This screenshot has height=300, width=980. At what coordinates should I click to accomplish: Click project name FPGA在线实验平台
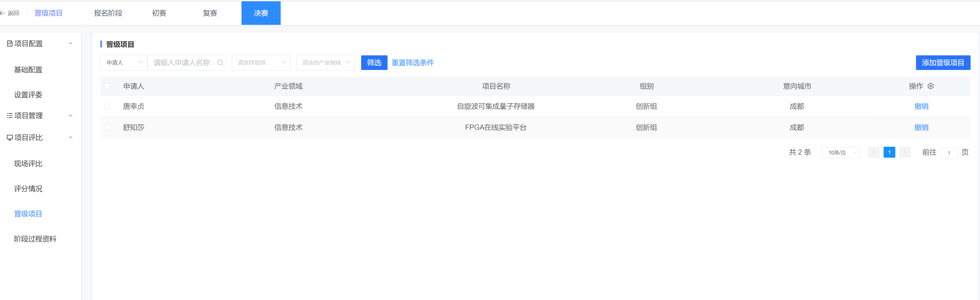pyautogui.click(x=496, y=127)
